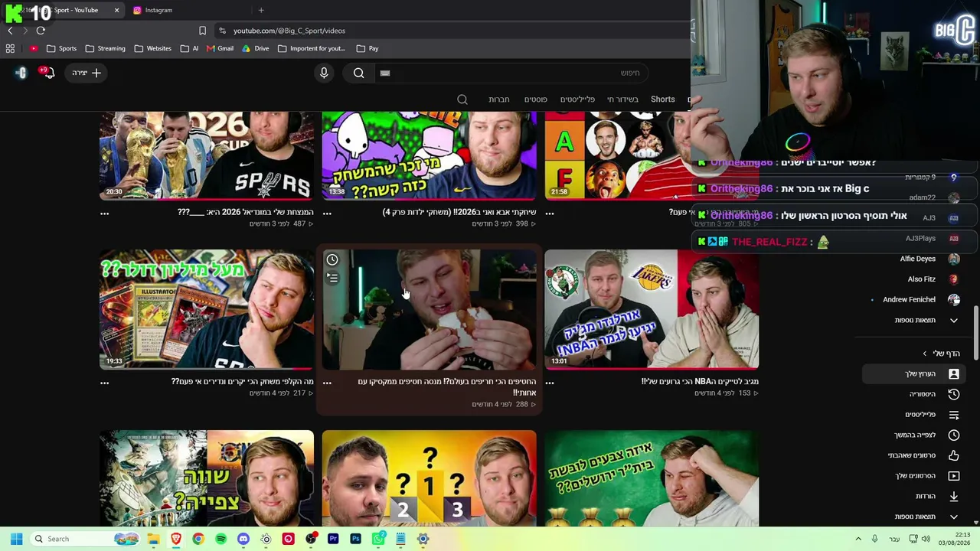Click the YouTube search magnifier button

click(358, 73)
